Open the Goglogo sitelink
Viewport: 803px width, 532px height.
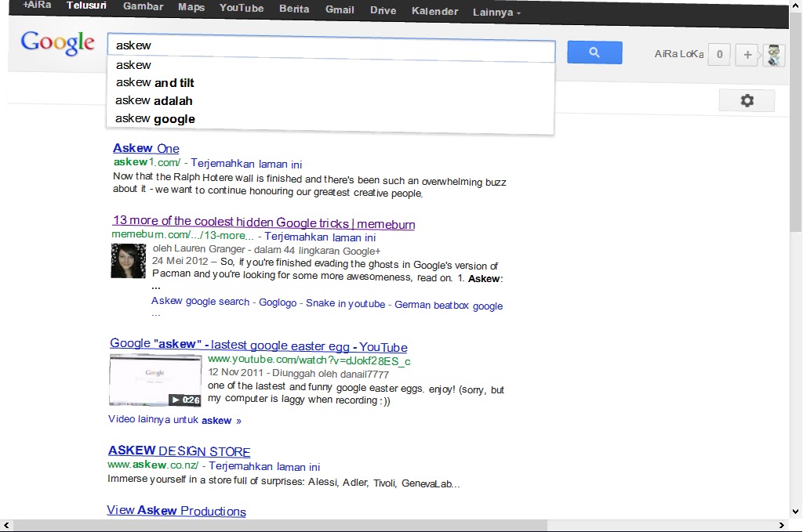[x=278, y=302]
